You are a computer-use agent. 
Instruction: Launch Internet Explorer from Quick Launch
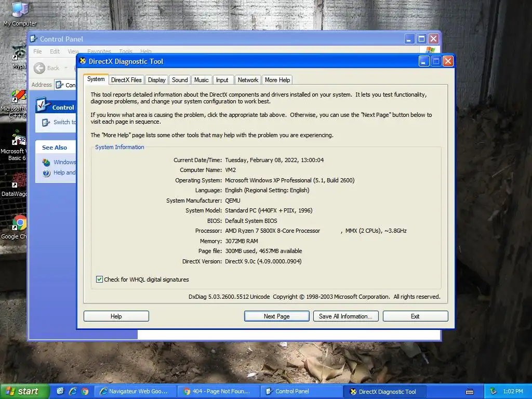tap(73, 391)
